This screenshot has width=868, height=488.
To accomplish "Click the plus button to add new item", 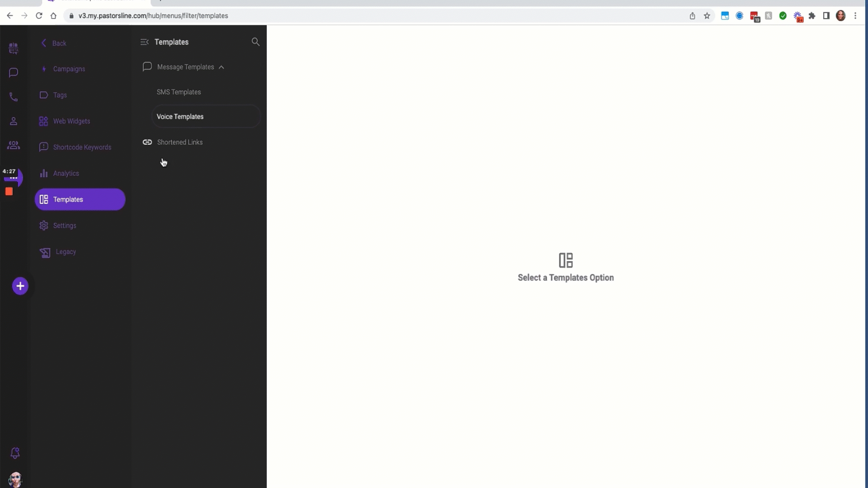I will click(x=20, y=286).
